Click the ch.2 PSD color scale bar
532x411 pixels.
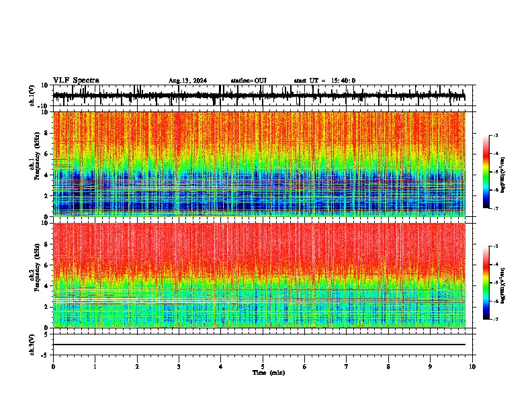[486, 283]
